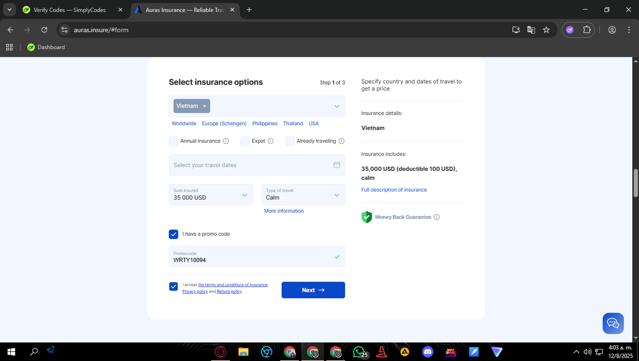The width and height of the screenshot is (639, 361).
Task: Open Windows taskbar search
Action: tap(34, 352)
